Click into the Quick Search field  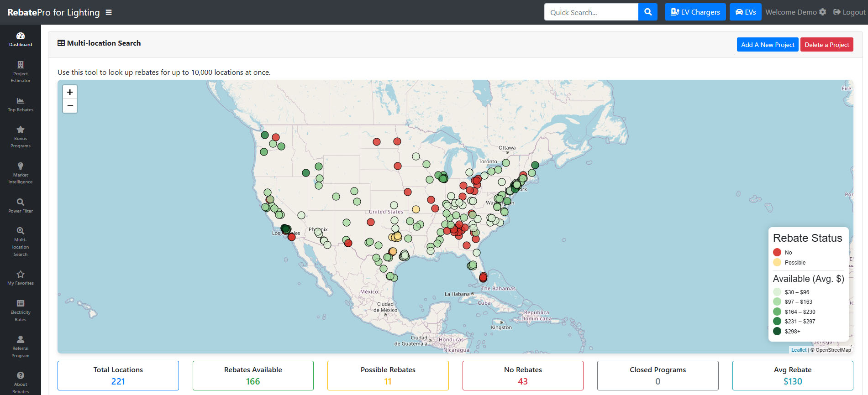591,12
